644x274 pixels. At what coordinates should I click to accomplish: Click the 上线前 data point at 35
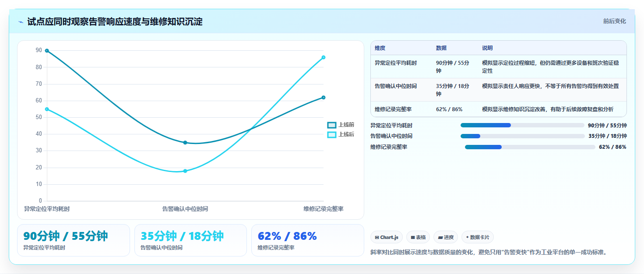(185, 143)
